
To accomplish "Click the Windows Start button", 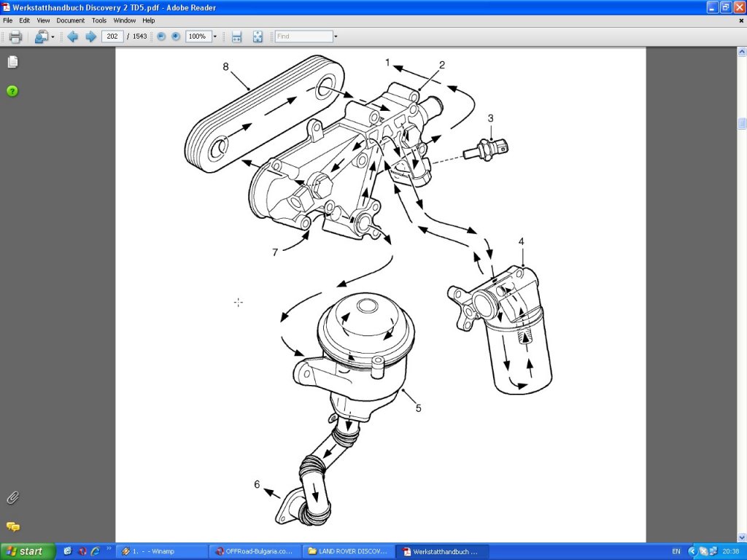I will 28,551.
